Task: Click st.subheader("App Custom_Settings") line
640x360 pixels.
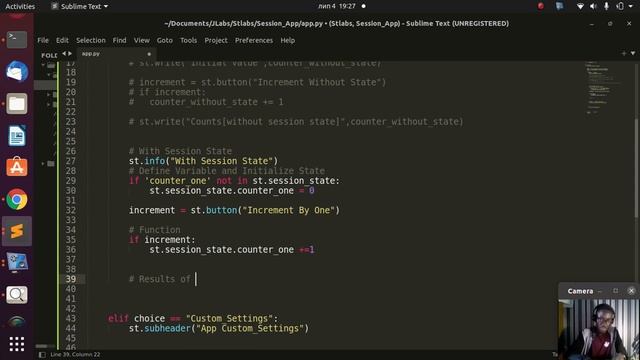Action: [x=219, y=328]
